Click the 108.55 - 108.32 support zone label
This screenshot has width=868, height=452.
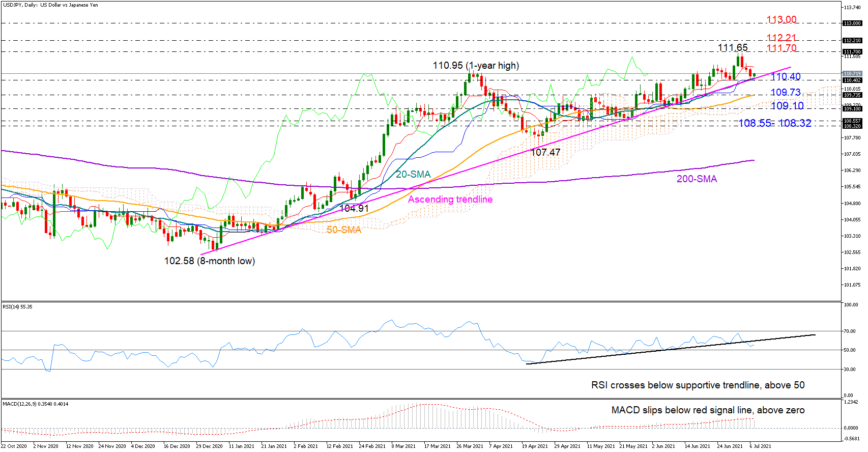775,123
